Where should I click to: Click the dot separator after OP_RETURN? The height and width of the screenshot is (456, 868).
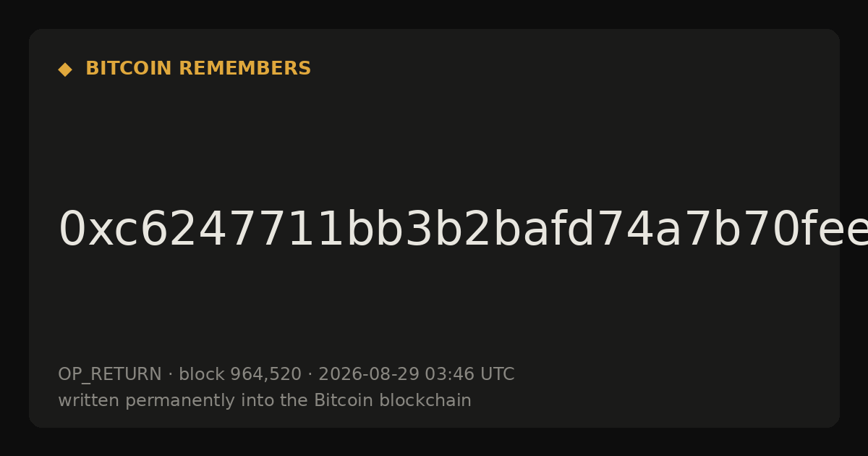click(x=170, y=374)
